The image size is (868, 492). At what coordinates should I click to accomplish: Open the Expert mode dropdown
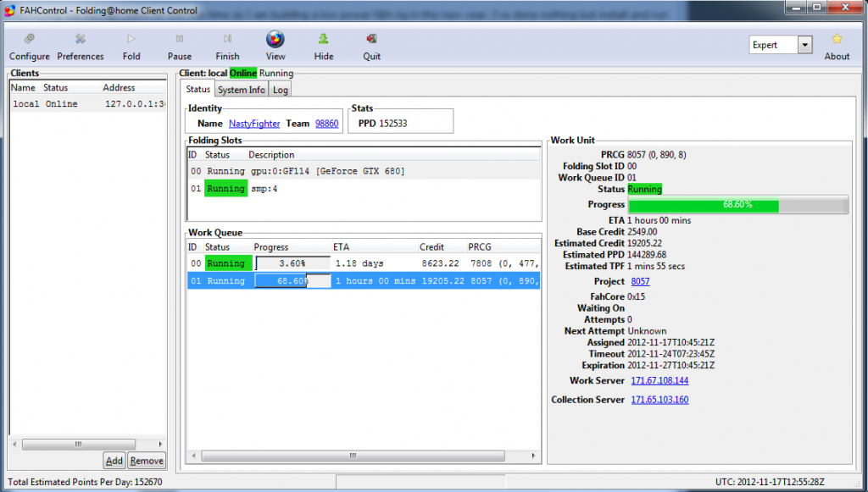click(x=805, y=45)
